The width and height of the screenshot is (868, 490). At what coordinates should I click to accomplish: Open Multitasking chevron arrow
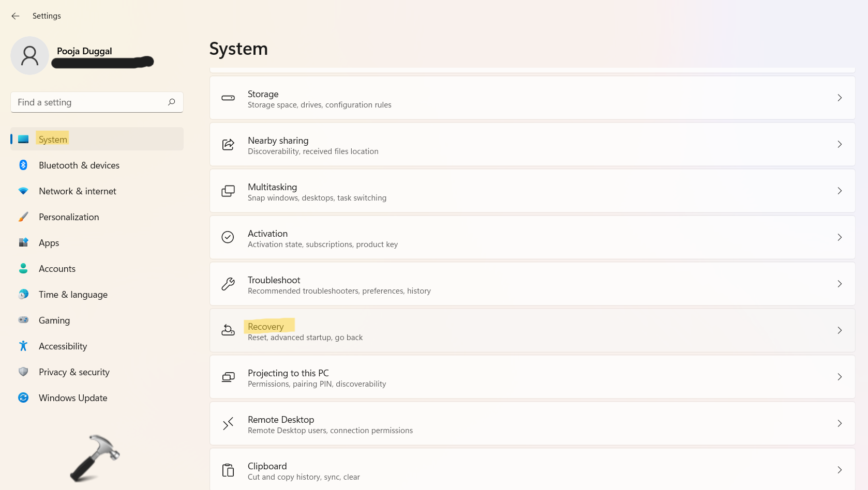[840, 191]
